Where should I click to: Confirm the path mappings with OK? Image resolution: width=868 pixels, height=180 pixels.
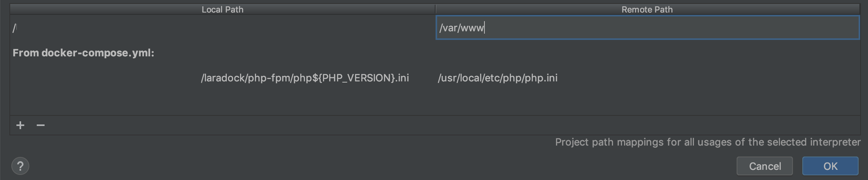click(830, 166)
